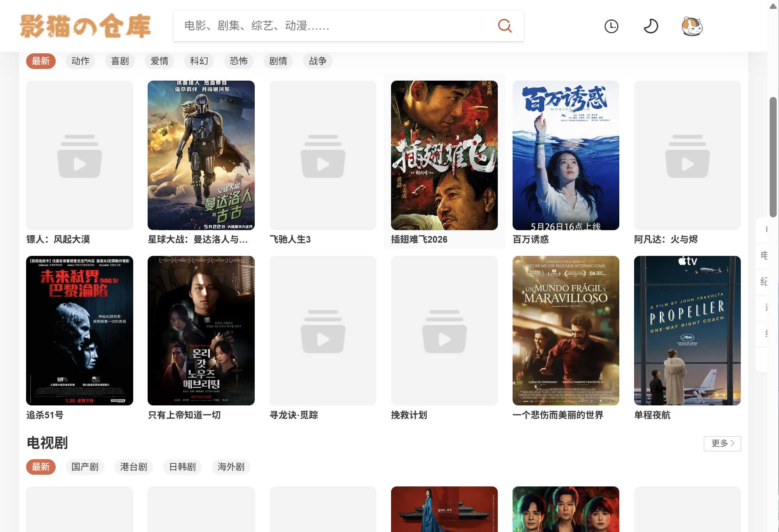Viewport: 779px width, 532px height.
Task: Toggle dark mode with the moon icon
Action: coord(650,26)
